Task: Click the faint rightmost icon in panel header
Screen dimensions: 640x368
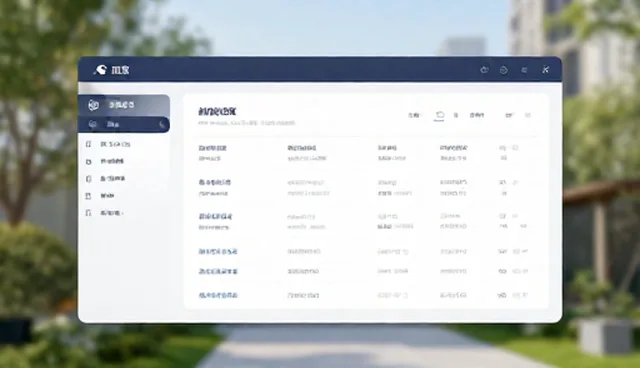Action: coord(528,115)
